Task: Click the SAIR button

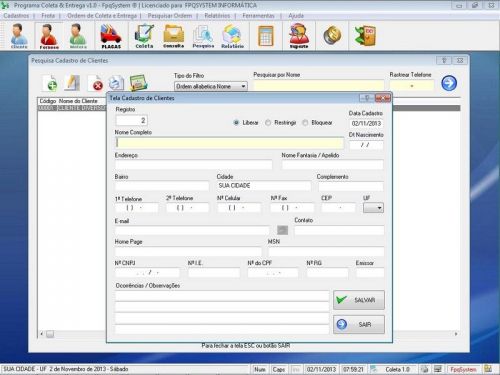Action: click(x=359, y=324)
